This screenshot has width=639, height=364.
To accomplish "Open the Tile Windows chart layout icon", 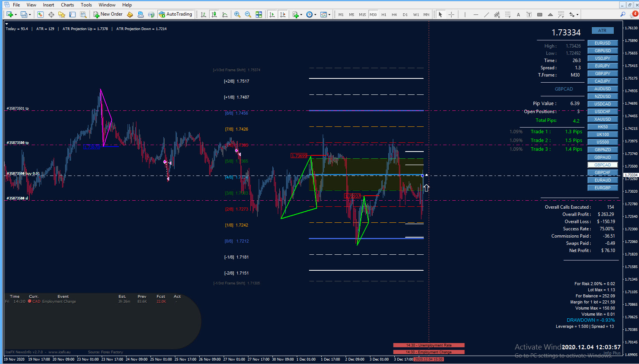I will tap(259, 14).
